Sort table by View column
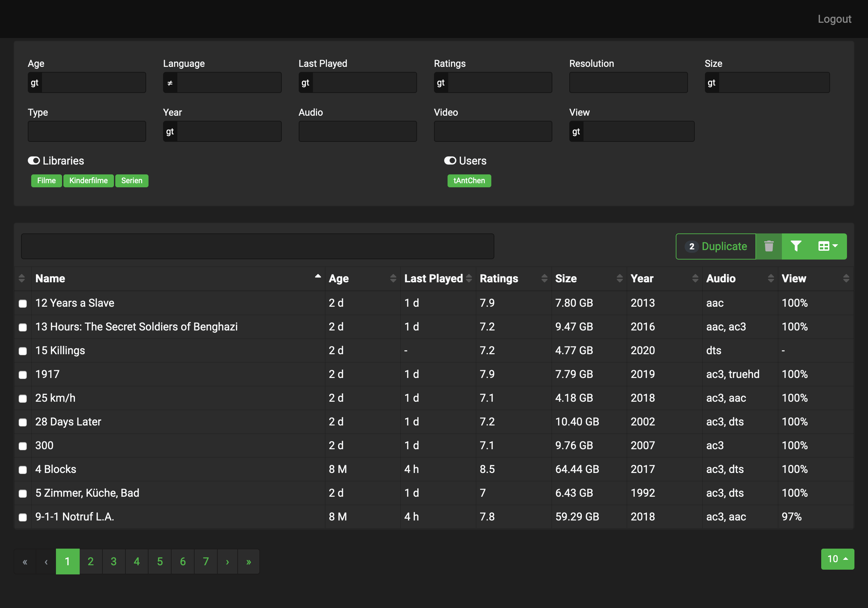Viewport: 868px width, 608px height. coord(846,279)
